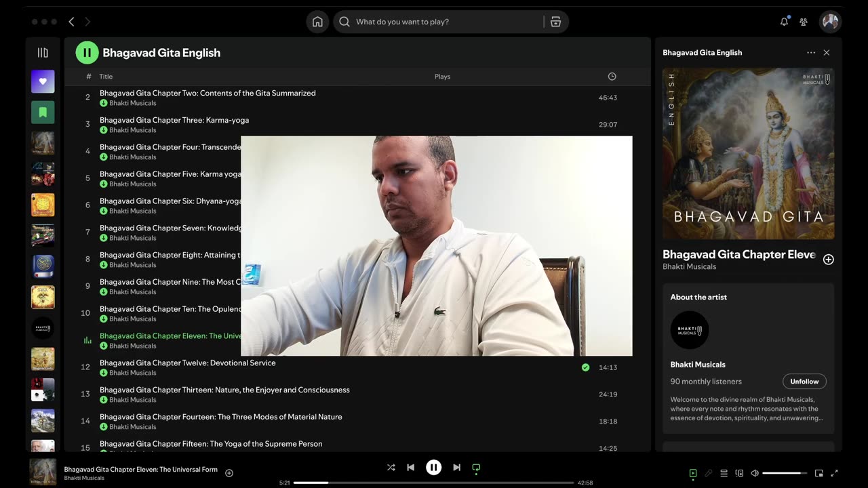Click the now-playing album thumbnail
This screenshot has width=868, height=488.
pos(43,472)
